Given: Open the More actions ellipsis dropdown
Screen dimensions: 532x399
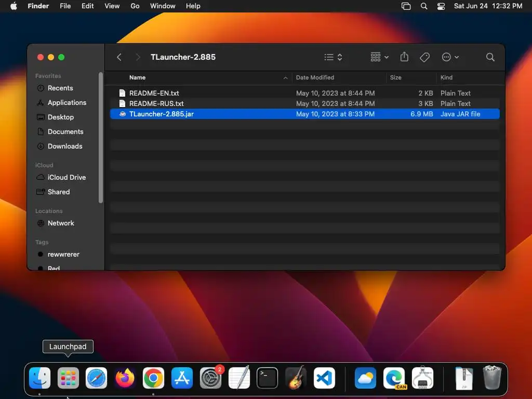Looking at the screenshot, I should coord(450,57).
